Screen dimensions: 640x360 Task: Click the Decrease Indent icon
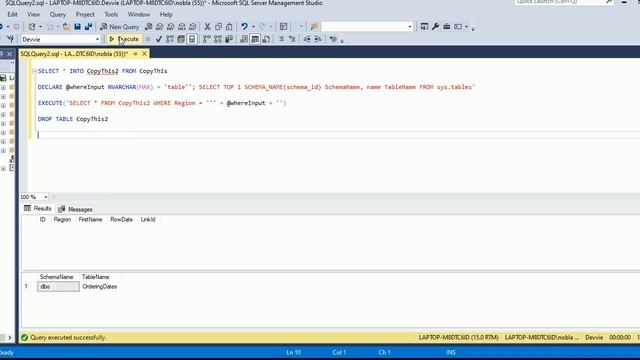point(307,39)
